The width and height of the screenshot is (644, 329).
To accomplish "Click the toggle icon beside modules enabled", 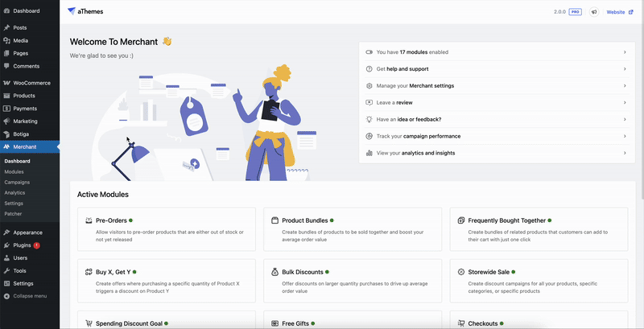I will pos(369,52).
